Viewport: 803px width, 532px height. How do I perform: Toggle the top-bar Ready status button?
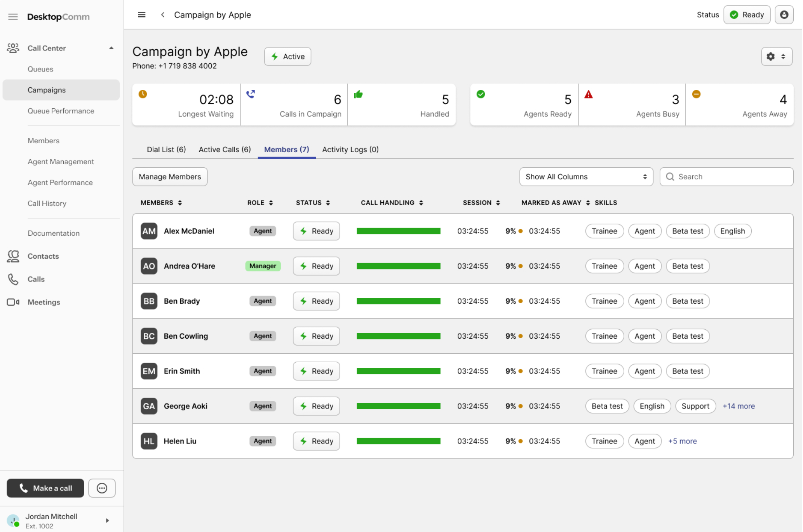point(747,15)
